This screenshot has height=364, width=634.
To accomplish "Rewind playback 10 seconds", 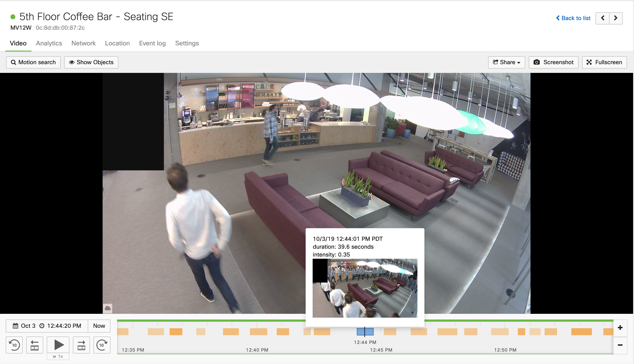I will [14, 345].
